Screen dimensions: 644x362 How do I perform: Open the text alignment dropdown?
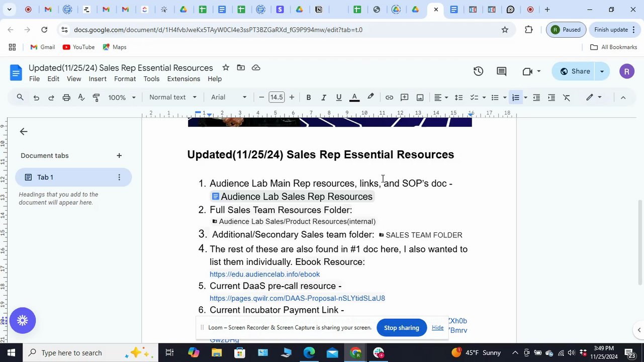tap(441, 98)
